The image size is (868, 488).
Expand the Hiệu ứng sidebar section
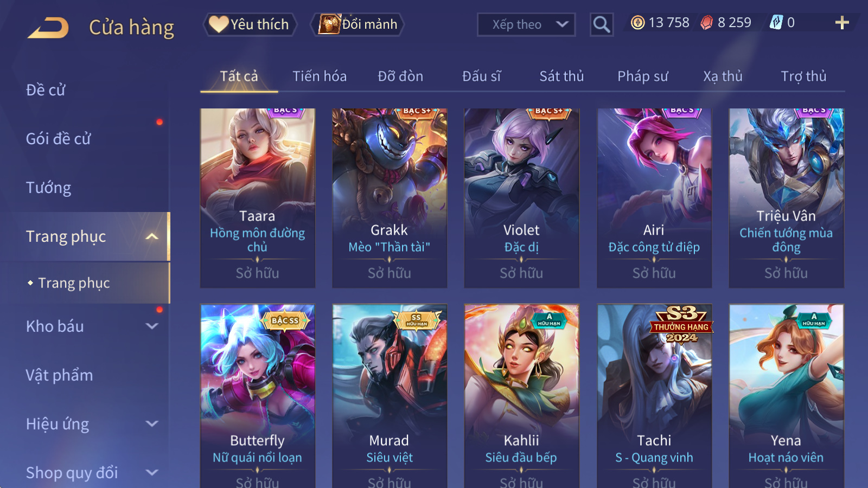pos(152,424)
